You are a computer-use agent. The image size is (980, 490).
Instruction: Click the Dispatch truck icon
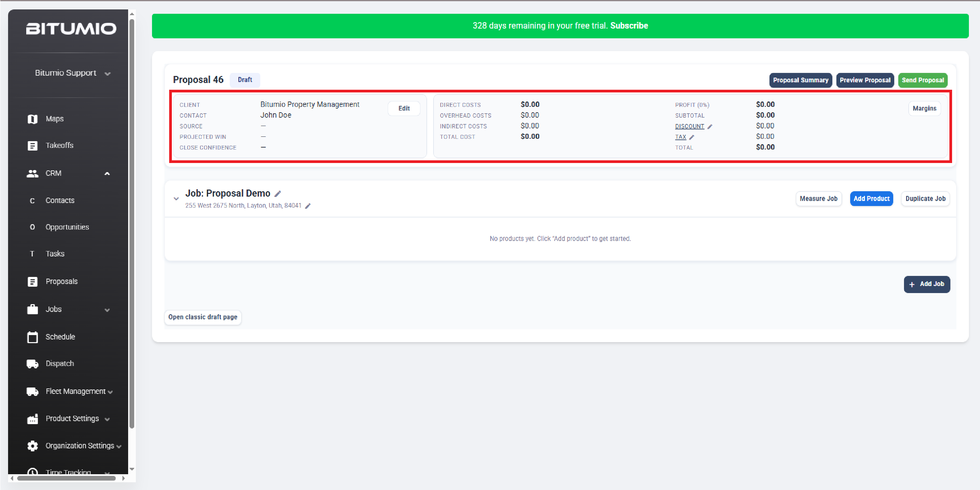pos(32,364)
